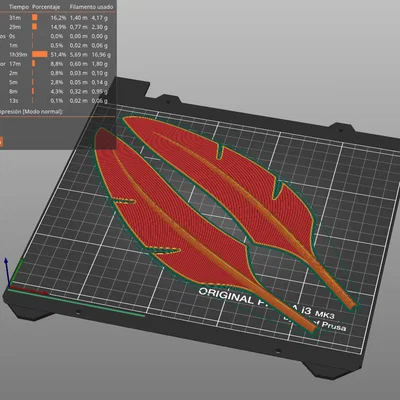Image resolution: width=400 pixels, height=400 pixels.
Task: Click the 0,60 m filament length
Action: (79, 64)
